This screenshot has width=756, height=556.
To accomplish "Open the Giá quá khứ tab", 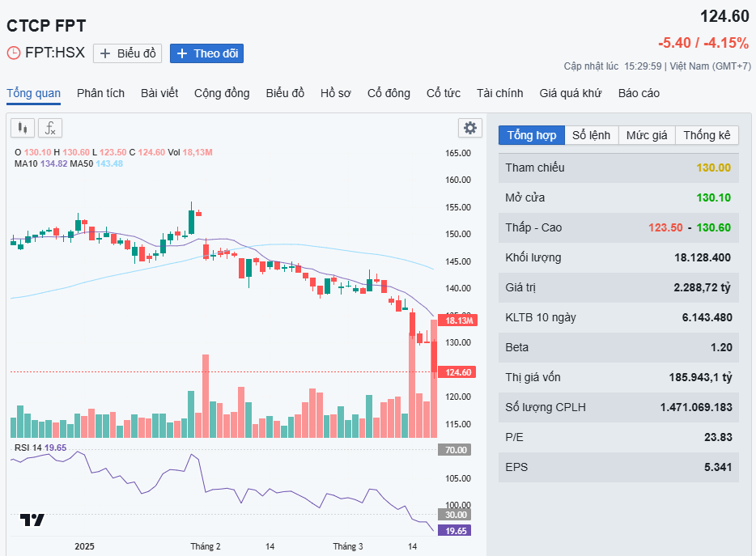I will (571, 93).
